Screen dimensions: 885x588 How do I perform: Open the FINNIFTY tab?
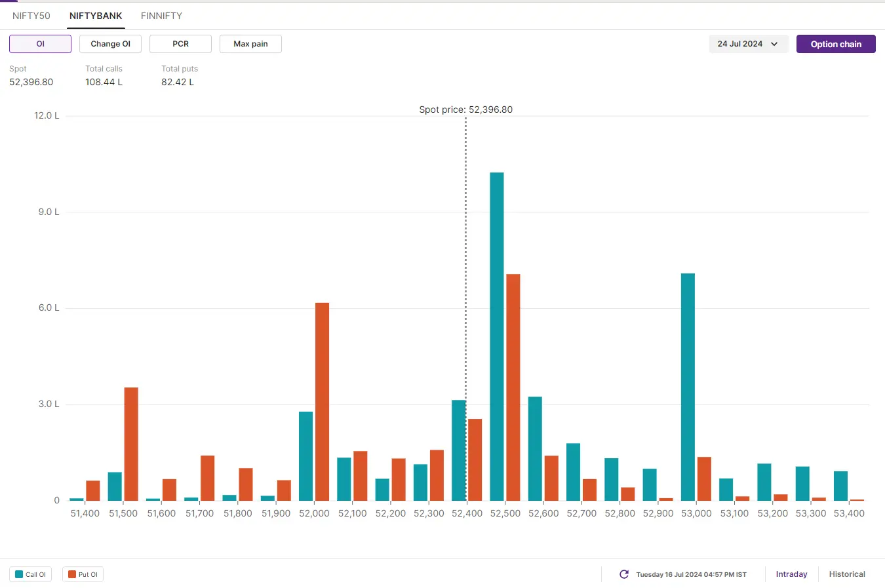[161, 16]
